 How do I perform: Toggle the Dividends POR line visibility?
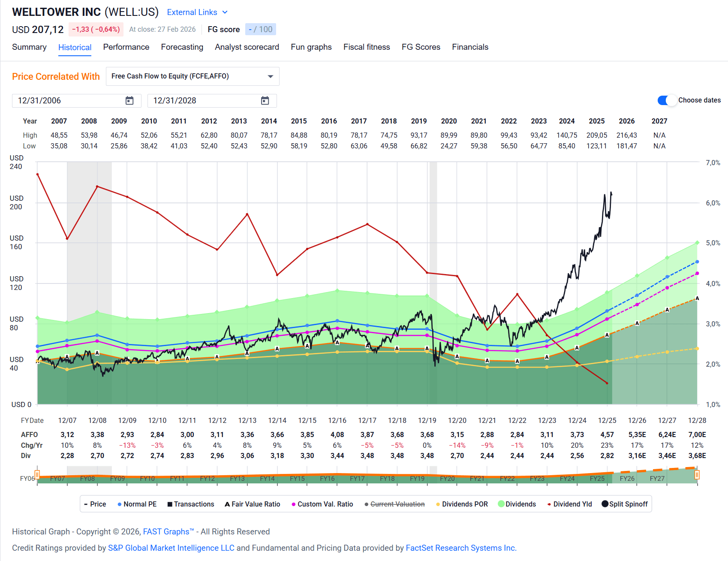[439, 504]
